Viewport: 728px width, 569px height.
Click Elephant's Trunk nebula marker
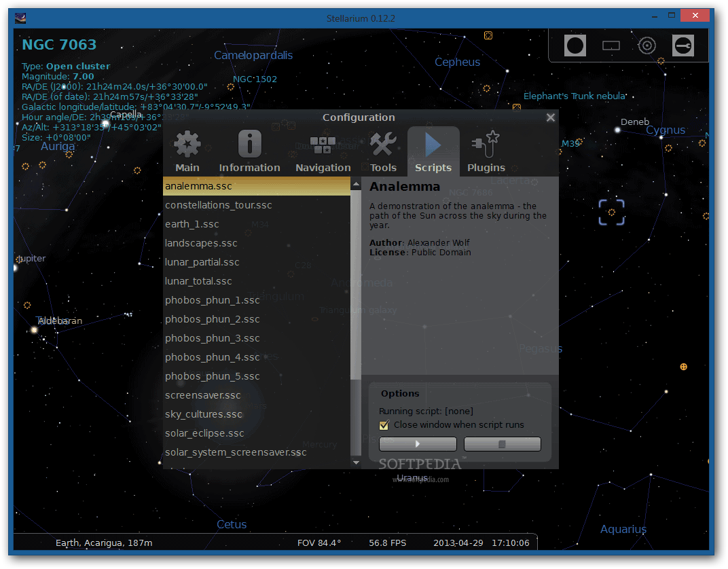click(x=516, y=107)
